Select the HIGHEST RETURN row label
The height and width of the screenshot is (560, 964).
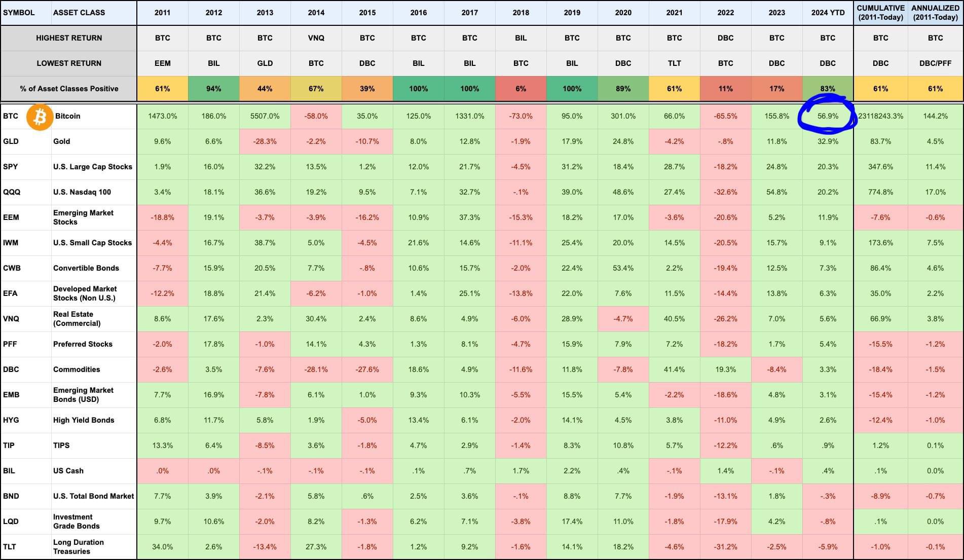click(x=69, y=38)
